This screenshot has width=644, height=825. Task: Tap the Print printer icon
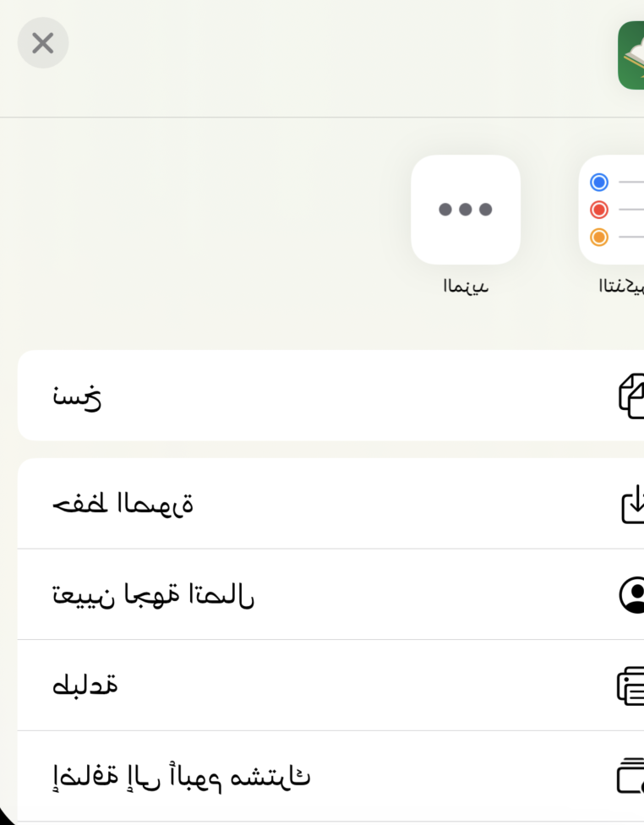pos(631,686)
